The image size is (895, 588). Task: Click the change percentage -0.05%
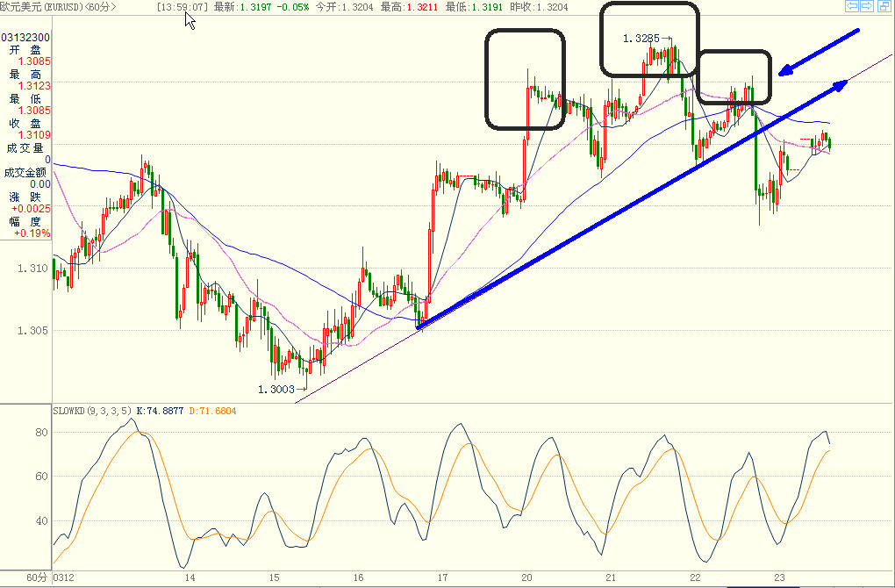click(293, 7)
